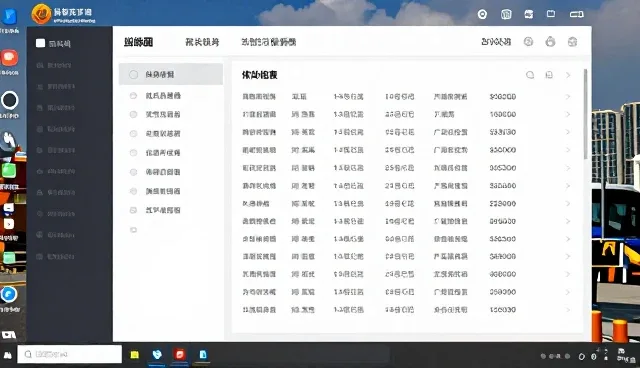Image resolution: width=640 pixels, height=368 pixels.
Task: Click the magnifier icon in taskbar search box
Action: pos(28,354)
